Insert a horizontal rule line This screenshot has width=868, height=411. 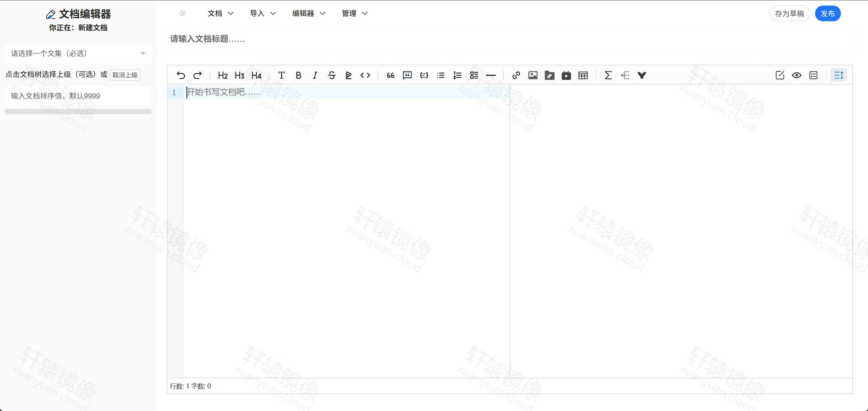pyautogui.click(x=491, y=75)
